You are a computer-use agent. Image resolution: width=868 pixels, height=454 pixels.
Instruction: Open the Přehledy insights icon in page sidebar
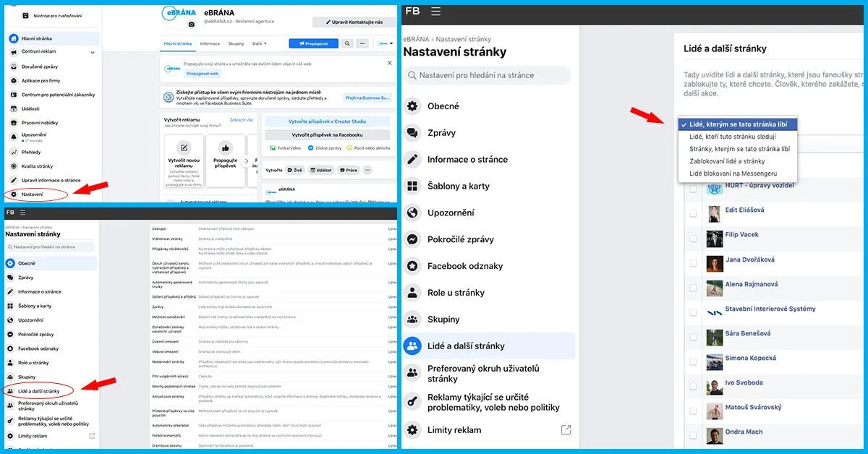(x=13, y=153)
